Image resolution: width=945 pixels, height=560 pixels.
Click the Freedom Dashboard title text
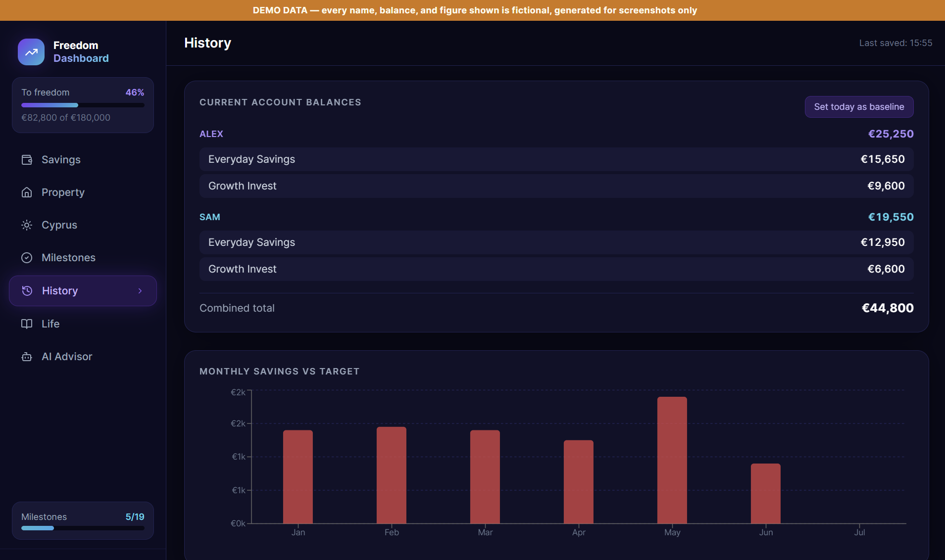(x=81, y=52)
